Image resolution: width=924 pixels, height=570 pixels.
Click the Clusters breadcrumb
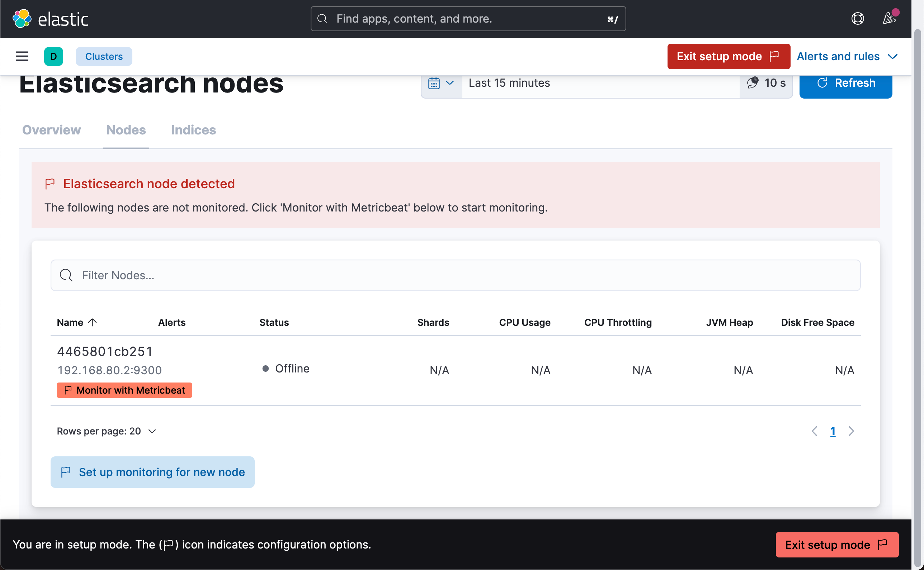[x=104, y=57]
